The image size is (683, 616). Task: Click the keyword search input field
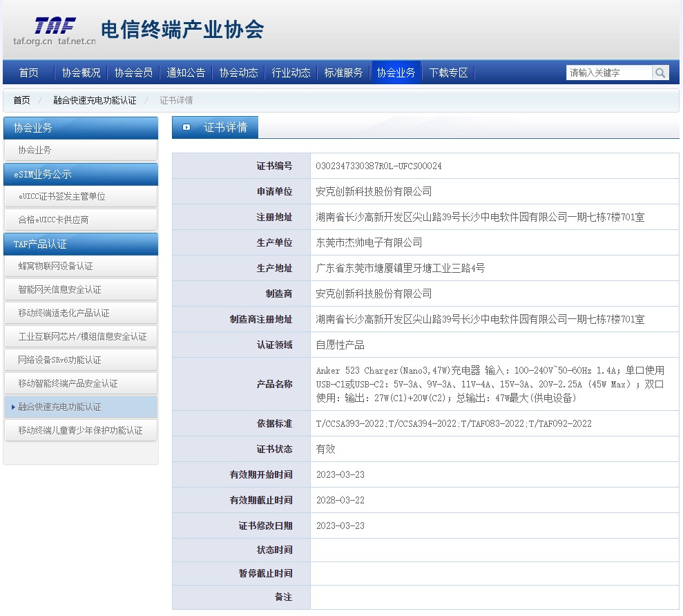click(609, 73)
